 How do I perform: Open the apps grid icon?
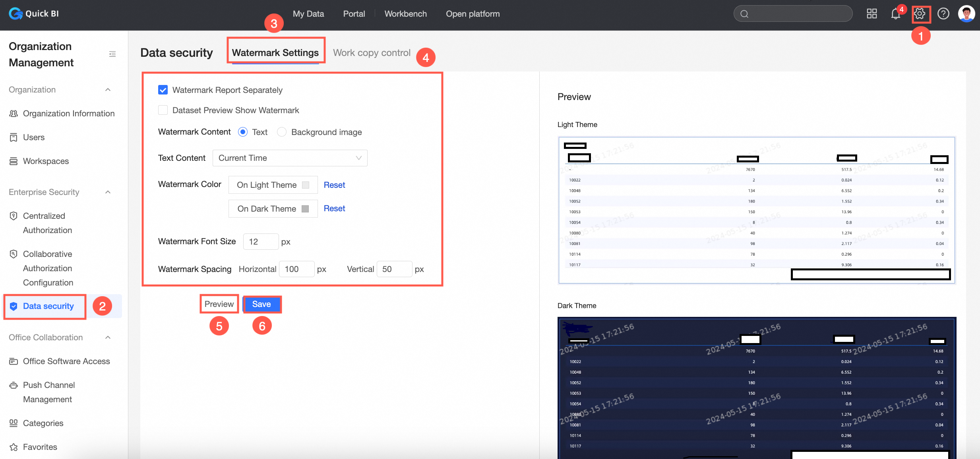coord(872,14)
